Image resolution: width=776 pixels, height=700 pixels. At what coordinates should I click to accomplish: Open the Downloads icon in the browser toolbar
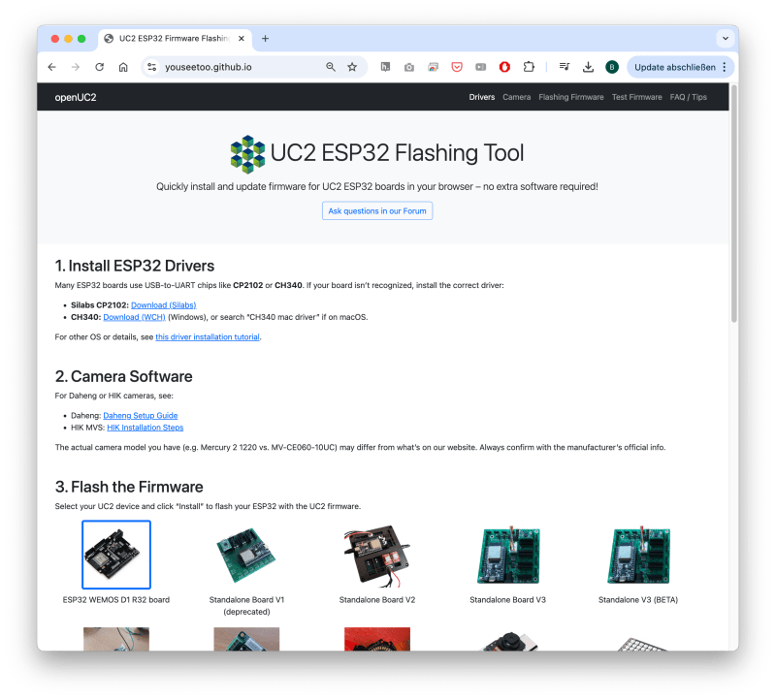pyautogui.click(x=589, y=67)
